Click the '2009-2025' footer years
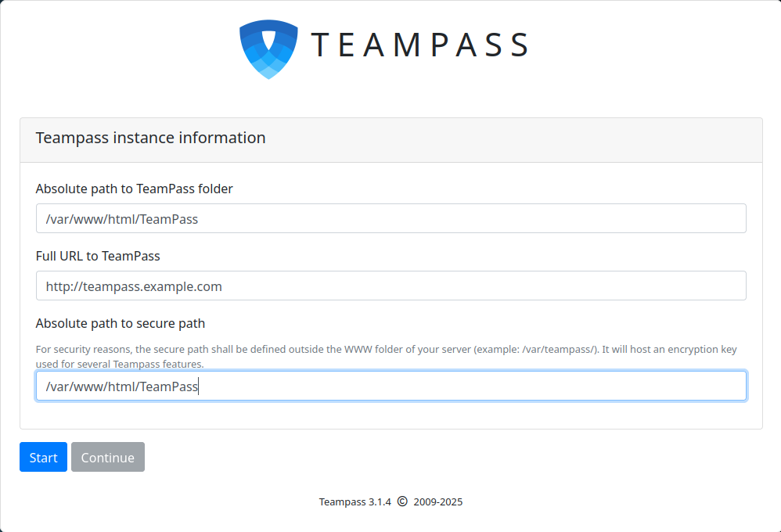 tap(438, 502)
